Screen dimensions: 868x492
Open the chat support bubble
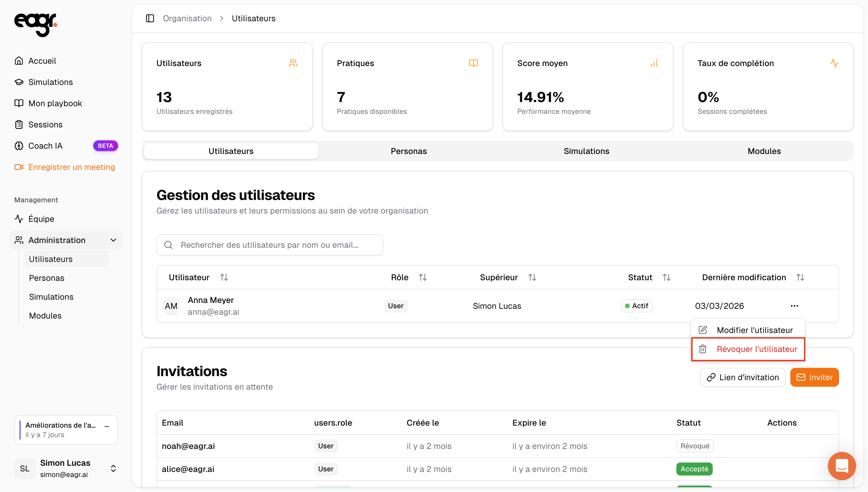(841, 466)
